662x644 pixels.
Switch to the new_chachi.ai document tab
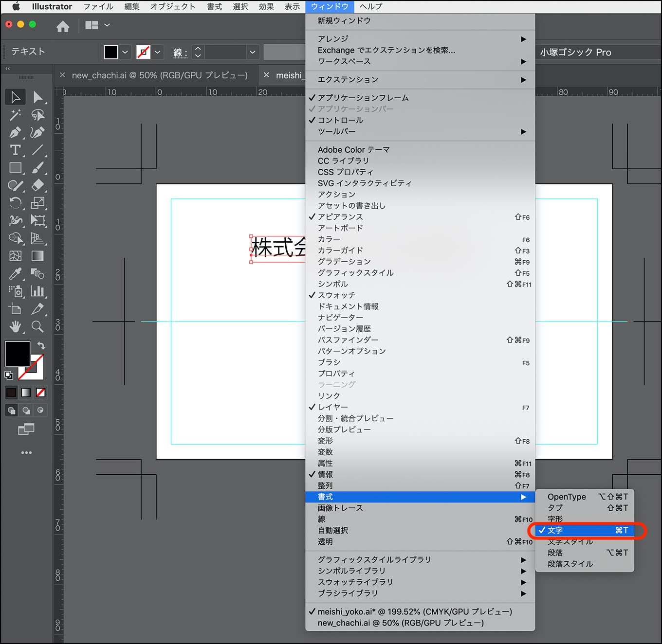click(160, 75)
